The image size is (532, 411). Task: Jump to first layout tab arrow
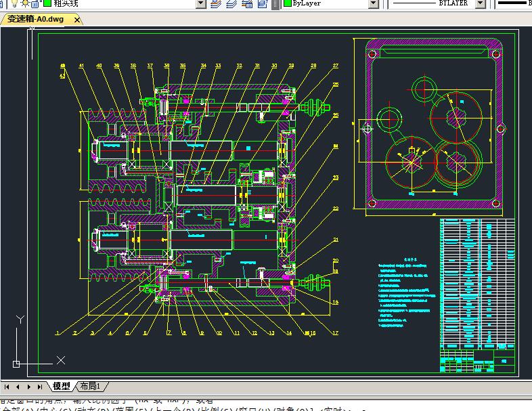coord(8,386)
